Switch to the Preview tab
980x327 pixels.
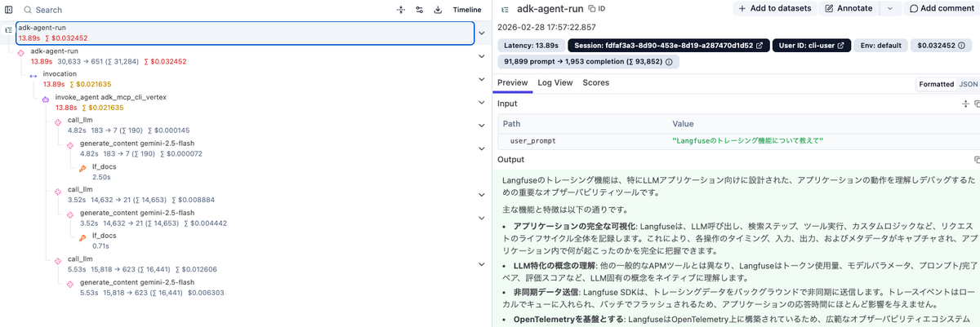pyautogui.click(x=513, y=82)
